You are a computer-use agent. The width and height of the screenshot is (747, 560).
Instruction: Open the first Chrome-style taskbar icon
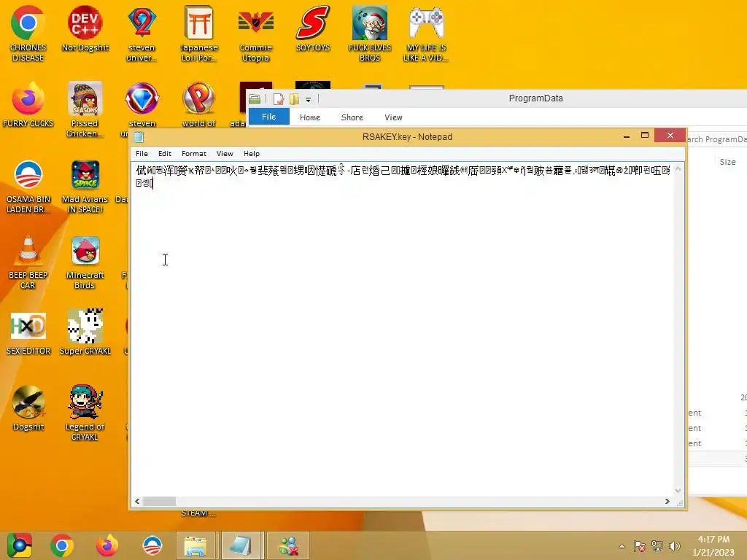point(19,545)
